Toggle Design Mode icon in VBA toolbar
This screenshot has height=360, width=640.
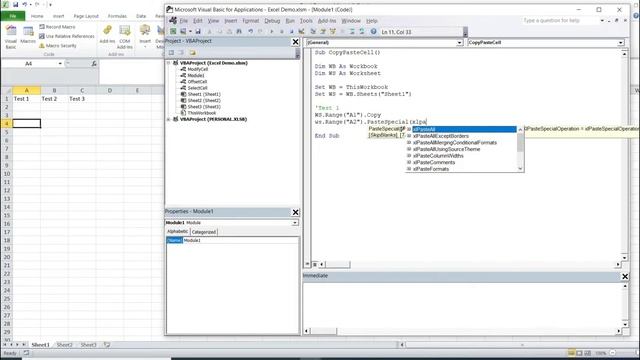click(302, 31)
